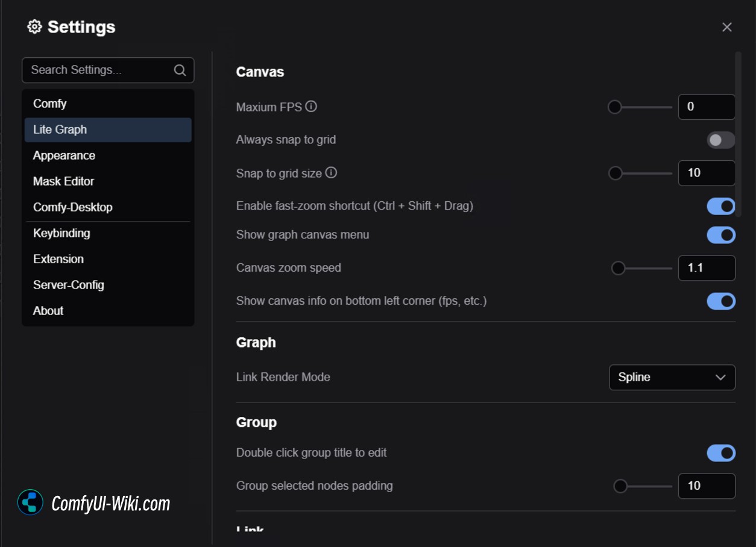Show the About panel

108,311
